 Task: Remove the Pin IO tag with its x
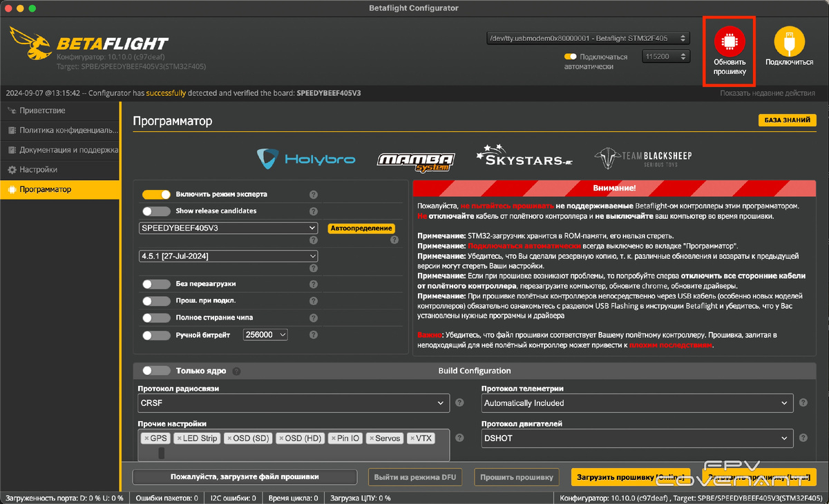pos(334,438)
